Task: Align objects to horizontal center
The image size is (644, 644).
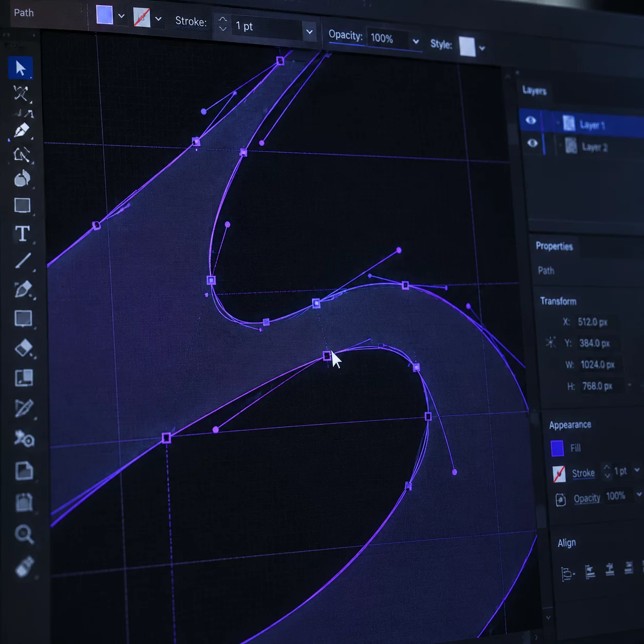Action: 610,570
